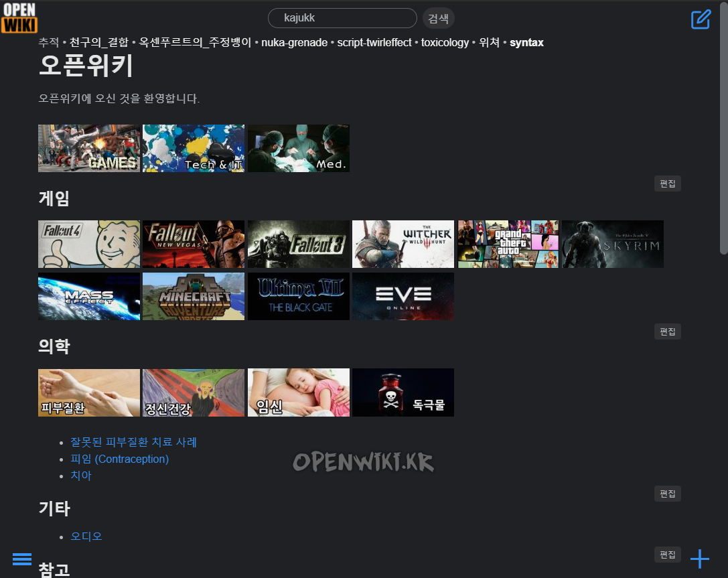Open the EVE Online banner
728x578 pixels.
[403, 296]
